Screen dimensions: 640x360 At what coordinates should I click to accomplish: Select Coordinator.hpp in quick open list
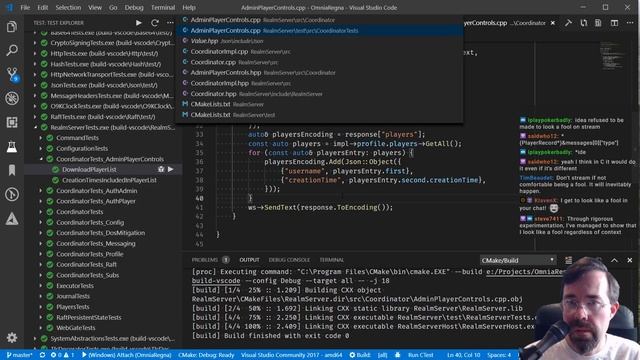[x=320, y=94]
